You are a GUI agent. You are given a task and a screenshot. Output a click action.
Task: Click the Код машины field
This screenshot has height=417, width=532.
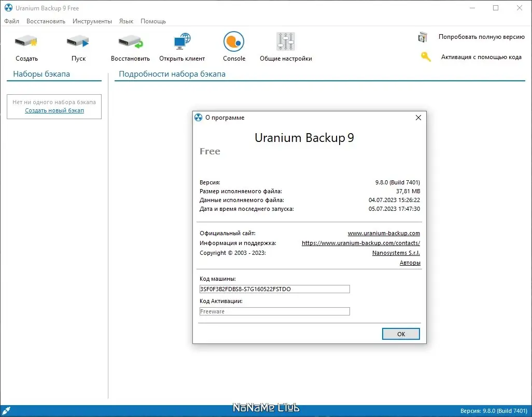(x=274, y=289)
